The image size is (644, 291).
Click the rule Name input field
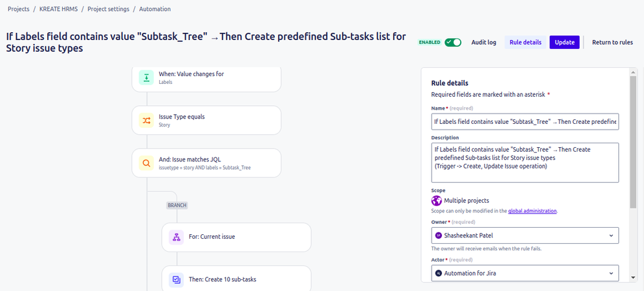click(525, 122)
